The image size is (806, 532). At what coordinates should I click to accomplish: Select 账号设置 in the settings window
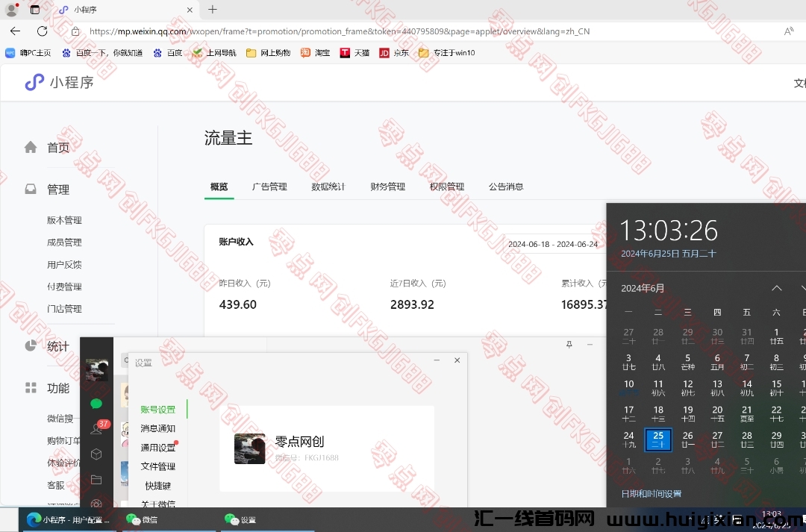(157, 410)
